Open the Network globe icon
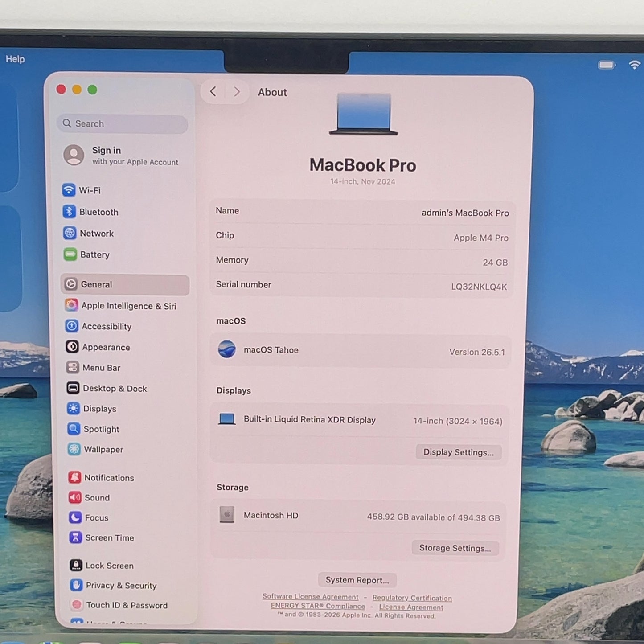 tap(70, 233)
